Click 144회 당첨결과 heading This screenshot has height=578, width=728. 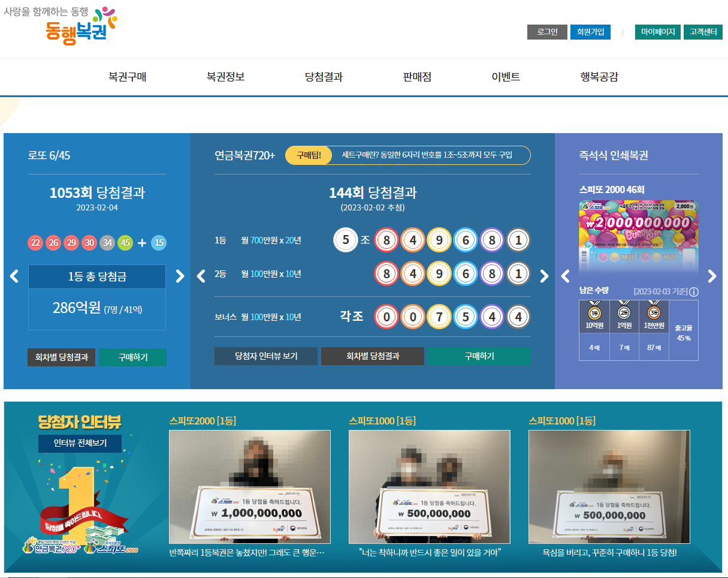[373, 193]
